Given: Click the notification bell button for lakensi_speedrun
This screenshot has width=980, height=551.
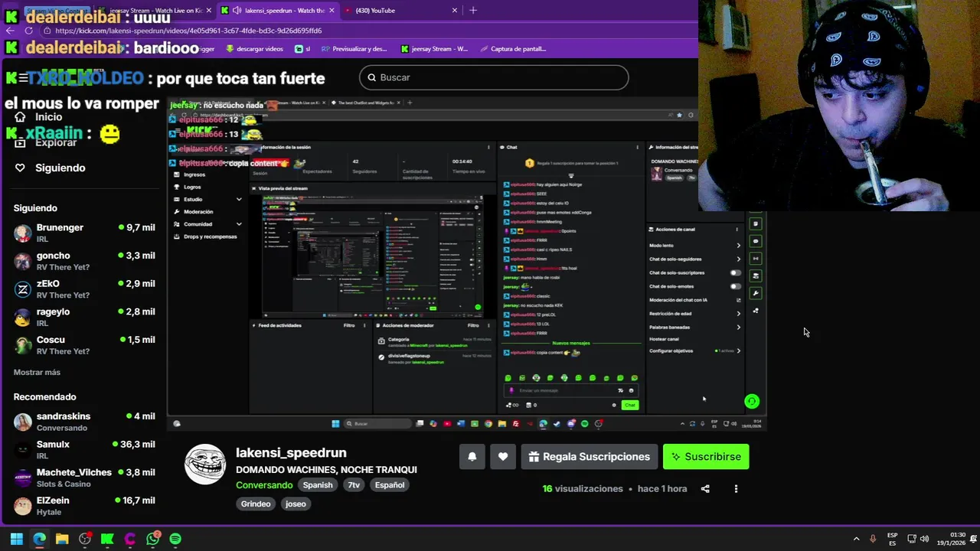Looking at the screenshot, I should [x=472, y=456].
